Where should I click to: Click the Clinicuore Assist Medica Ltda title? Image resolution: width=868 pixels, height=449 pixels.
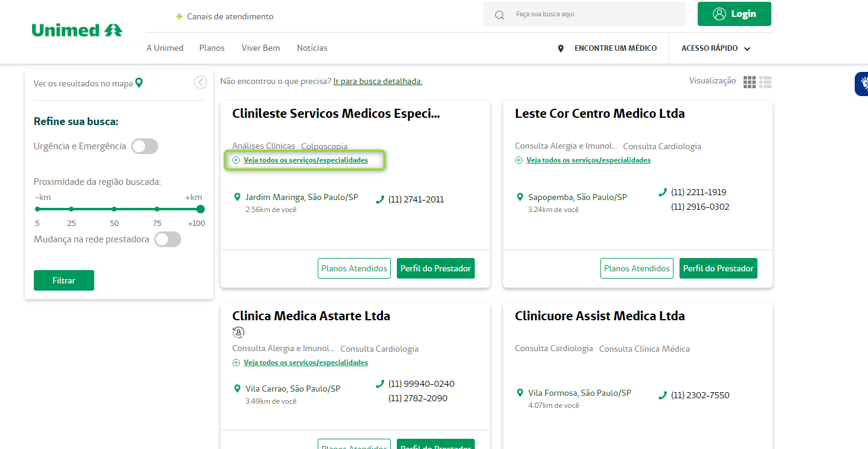point(600,316)
